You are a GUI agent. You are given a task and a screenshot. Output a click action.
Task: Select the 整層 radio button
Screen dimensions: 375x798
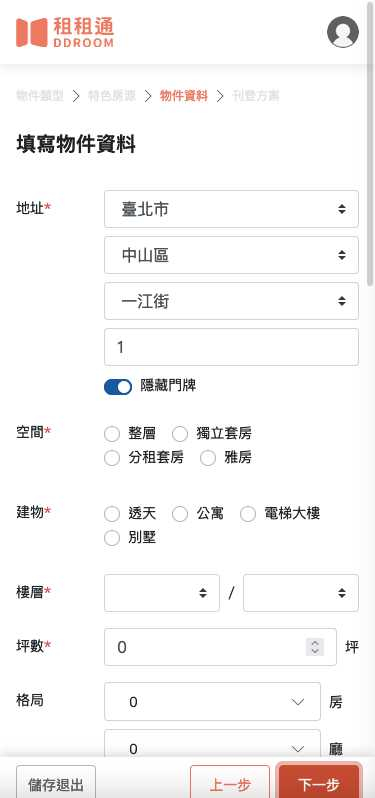pos(112,434)
